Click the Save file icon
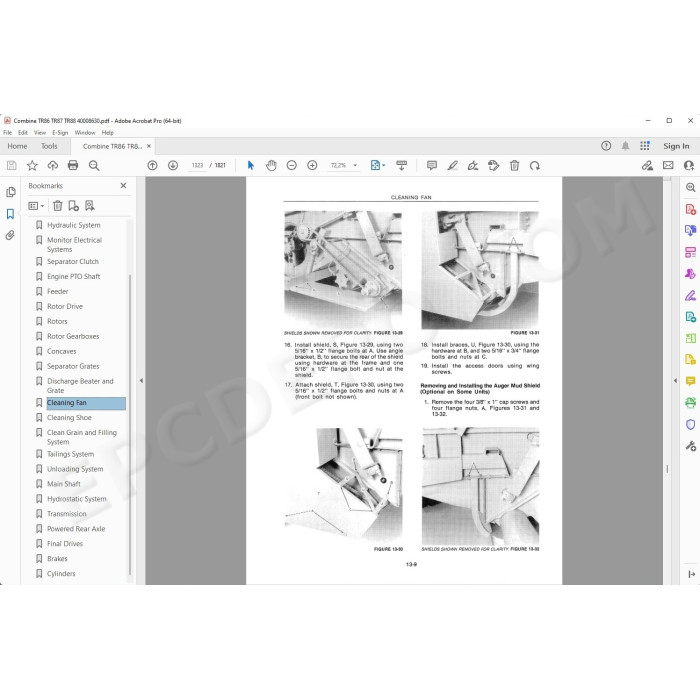 point(12,166)
